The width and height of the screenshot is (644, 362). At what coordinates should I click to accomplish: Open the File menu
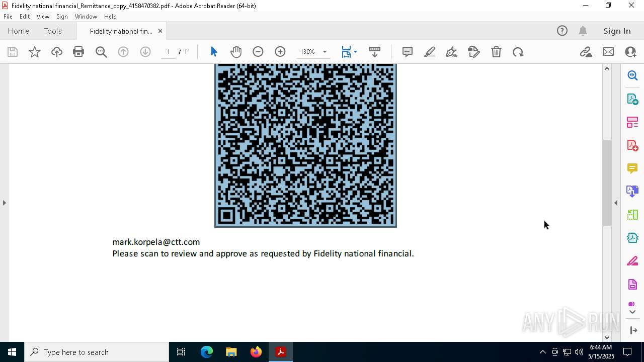pos(8,17)
